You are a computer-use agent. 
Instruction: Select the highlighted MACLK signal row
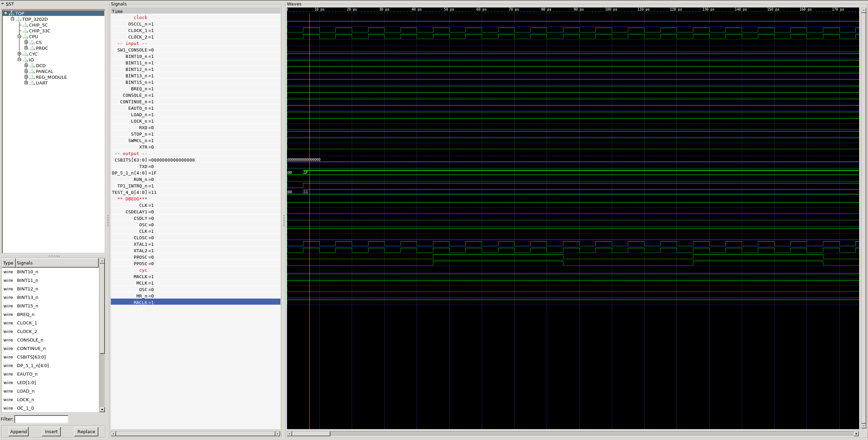196,302
